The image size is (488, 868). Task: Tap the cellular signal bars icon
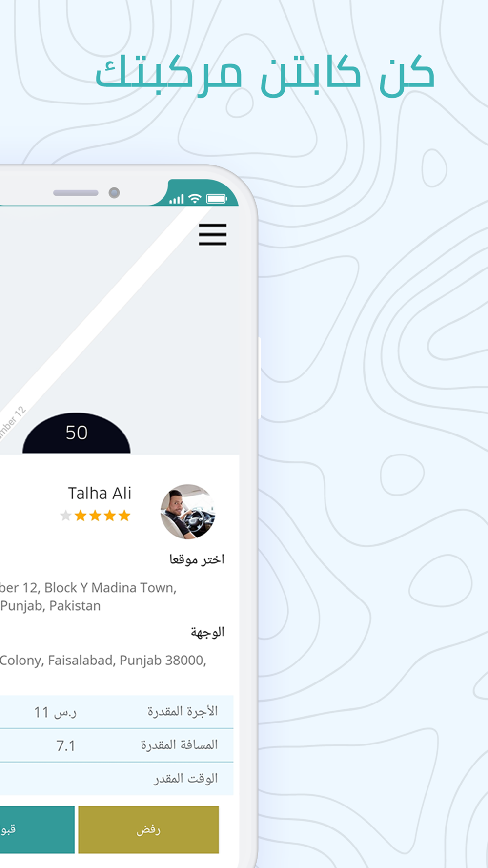point(177,199)
